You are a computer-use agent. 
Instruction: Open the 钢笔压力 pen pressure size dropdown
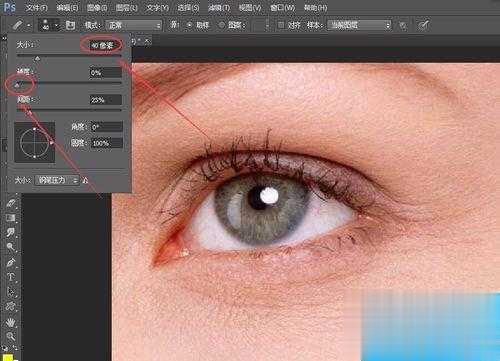tap(57, 180)
